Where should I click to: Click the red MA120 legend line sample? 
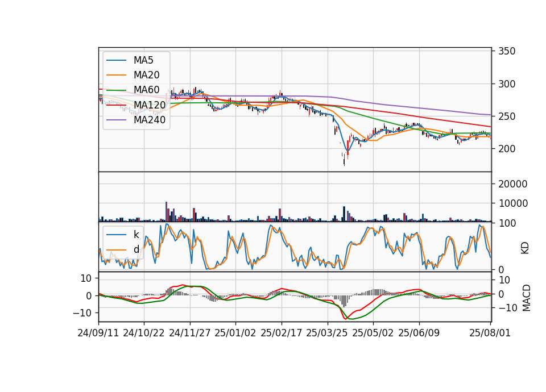tap(116, 105)
